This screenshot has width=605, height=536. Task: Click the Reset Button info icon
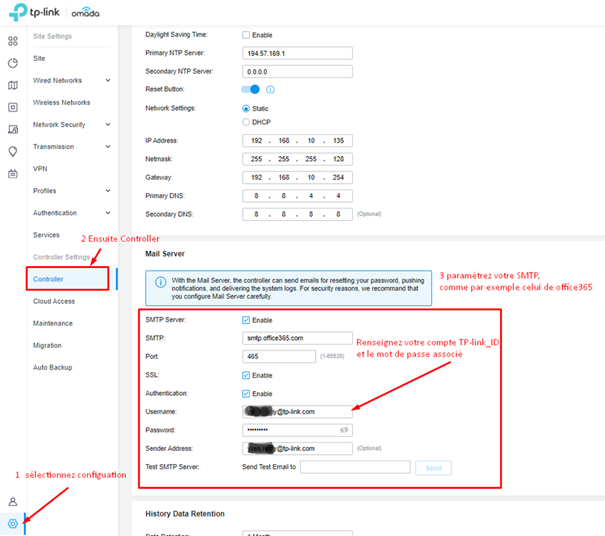coord(270,90)
